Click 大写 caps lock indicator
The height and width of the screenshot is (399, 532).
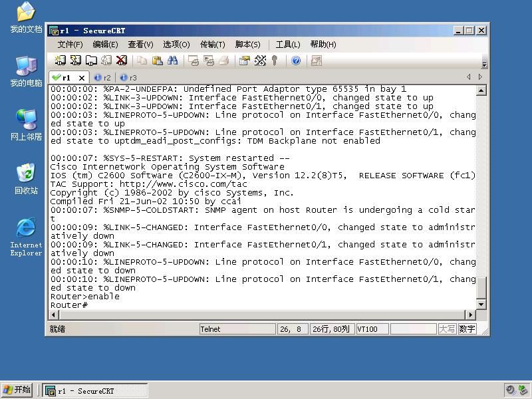point(446,329)
